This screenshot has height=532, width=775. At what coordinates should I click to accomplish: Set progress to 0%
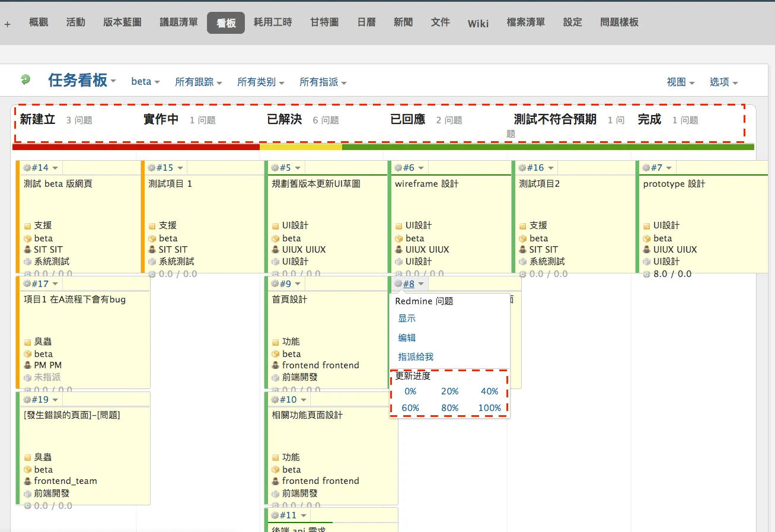(410, 391)
